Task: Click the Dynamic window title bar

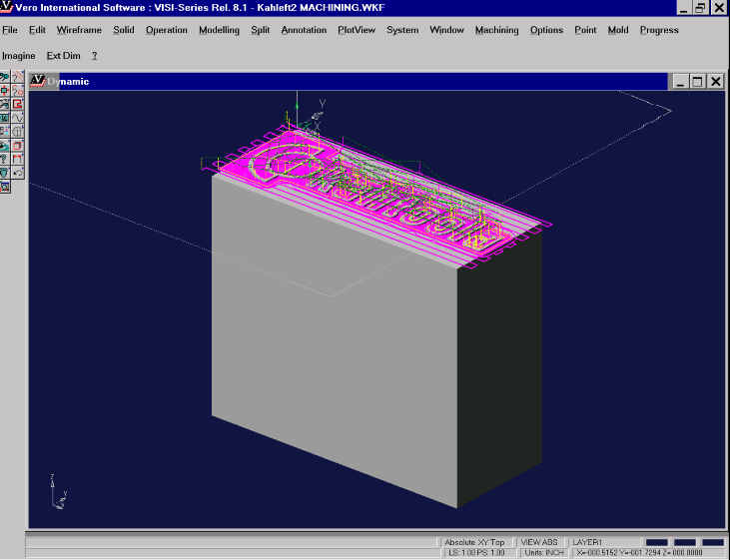Action: coord(350,82)
